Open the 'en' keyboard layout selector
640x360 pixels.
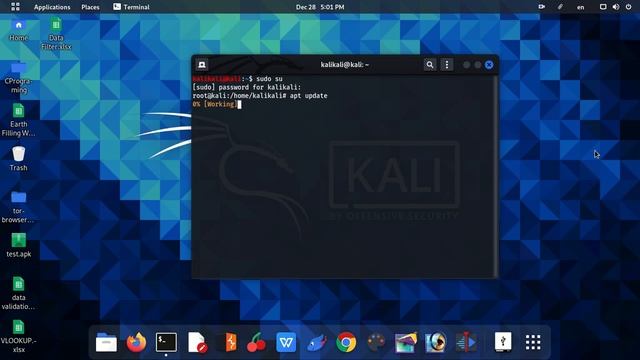point(580,7)
